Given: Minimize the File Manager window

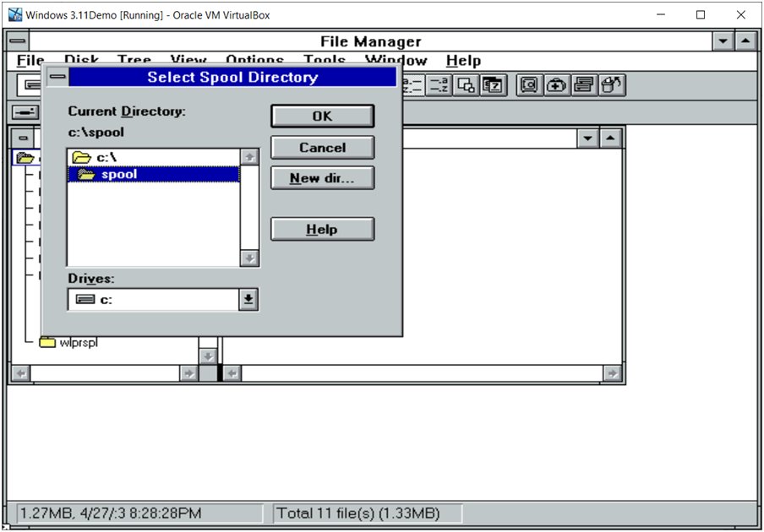Looking at the screenshot, I should (x=723, y=41).
